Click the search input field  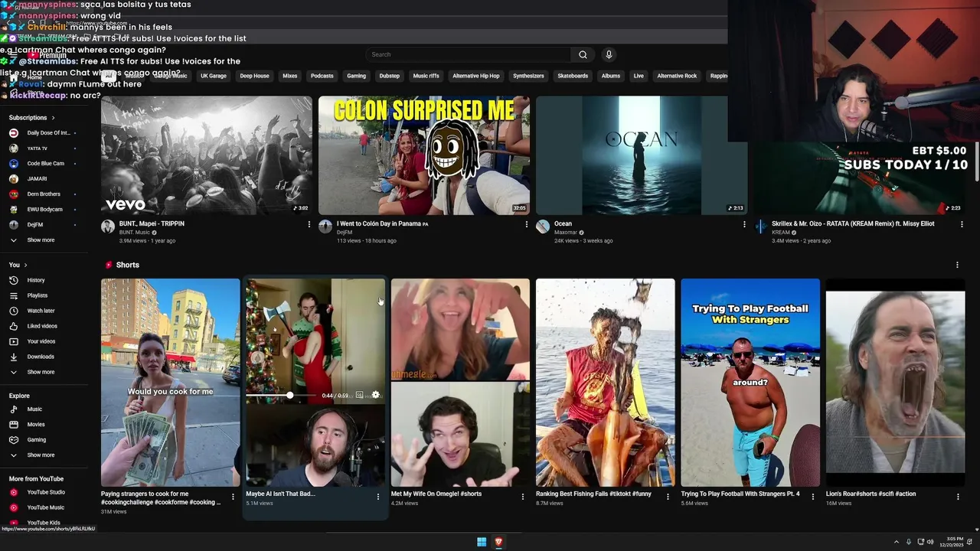pyautogui.click(x=469, y=54)
